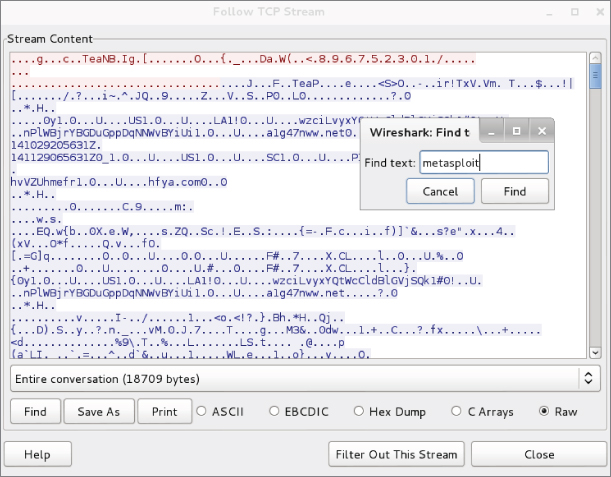Minimize the Wireshark Find text dialog

coord(491,131)
